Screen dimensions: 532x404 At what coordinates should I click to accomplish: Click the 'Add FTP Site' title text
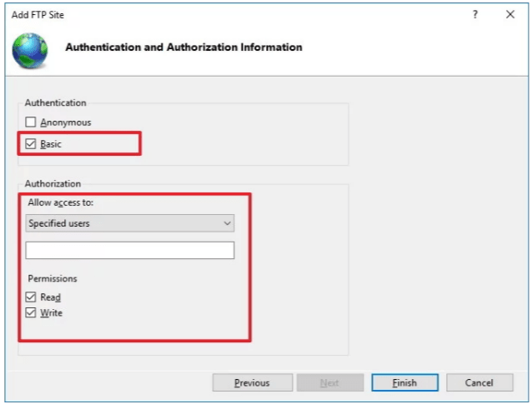38,15
